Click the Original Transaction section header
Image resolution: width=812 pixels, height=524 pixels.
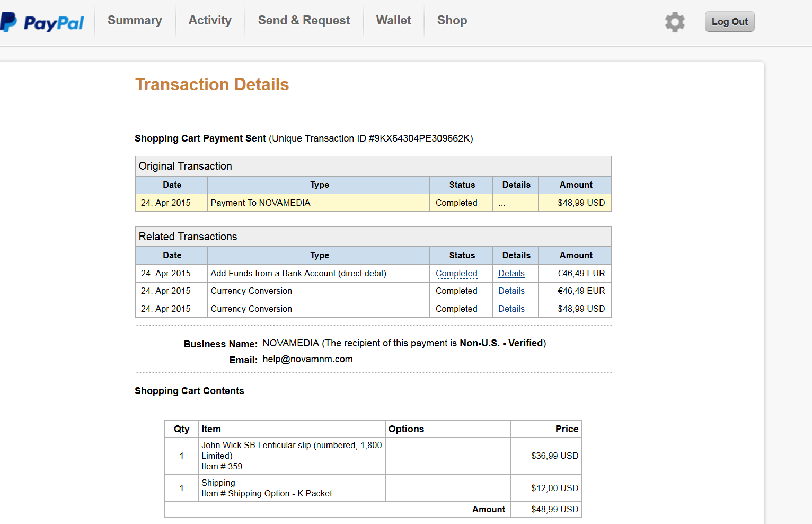click(x=373, y=166)
